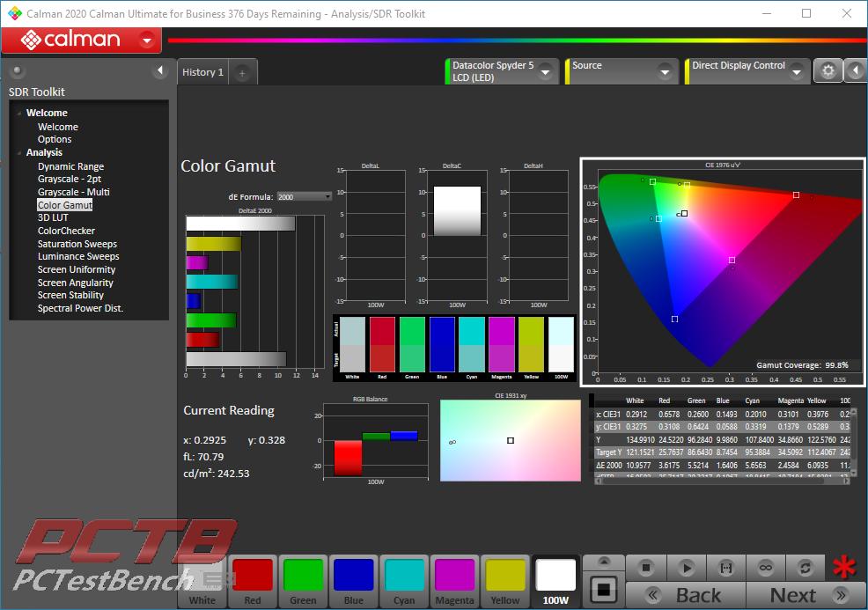Viewport: 868px width, 610px height.
Task: Select the White pattern swatch in bottom bar
Action: pos(202,581)
